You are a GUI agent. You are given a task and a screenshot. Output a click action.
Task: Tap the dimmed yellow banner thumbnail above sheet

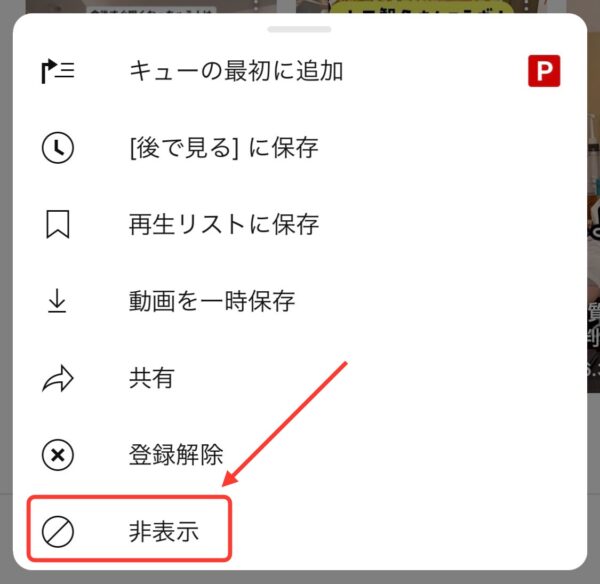[x=421, y=7]
